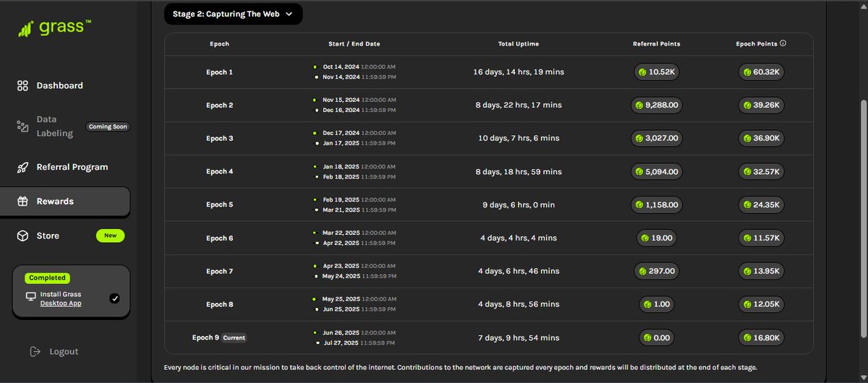Image resolution: width=868 pixels, height=383 pixels.
Task: Click the grass icon beside 297.00
Action: pyautogui.click(x=642, y=271)
